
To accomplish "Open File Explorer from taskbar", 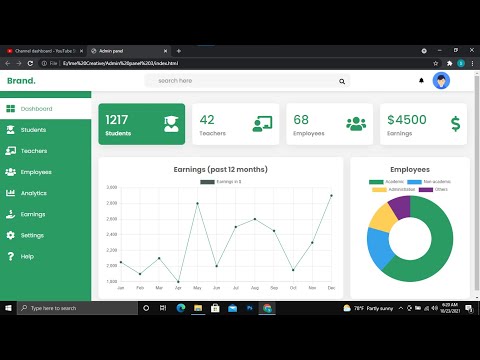I will click(x=198, y=308).
